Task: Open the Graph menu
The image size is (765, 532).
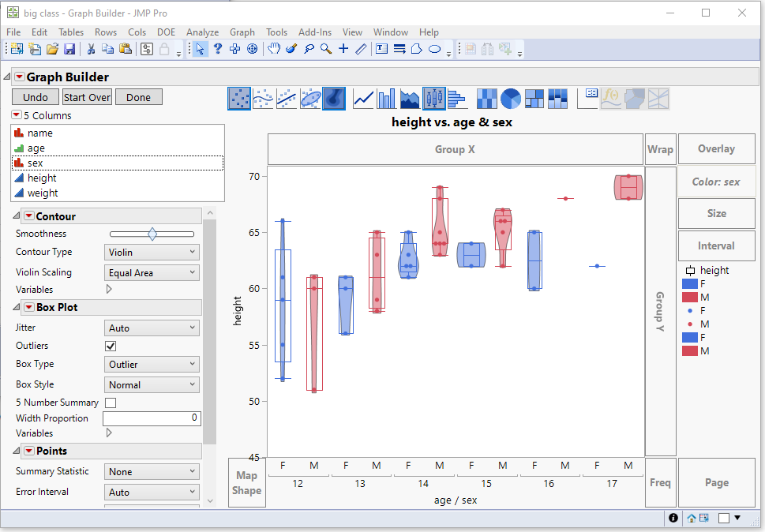Action: tap(242, 32)
